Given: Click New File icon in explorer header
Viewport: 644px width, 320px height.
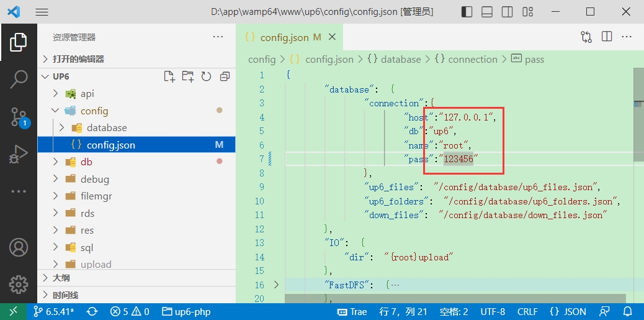Looking at the screenshot, I should pos(169,76).
